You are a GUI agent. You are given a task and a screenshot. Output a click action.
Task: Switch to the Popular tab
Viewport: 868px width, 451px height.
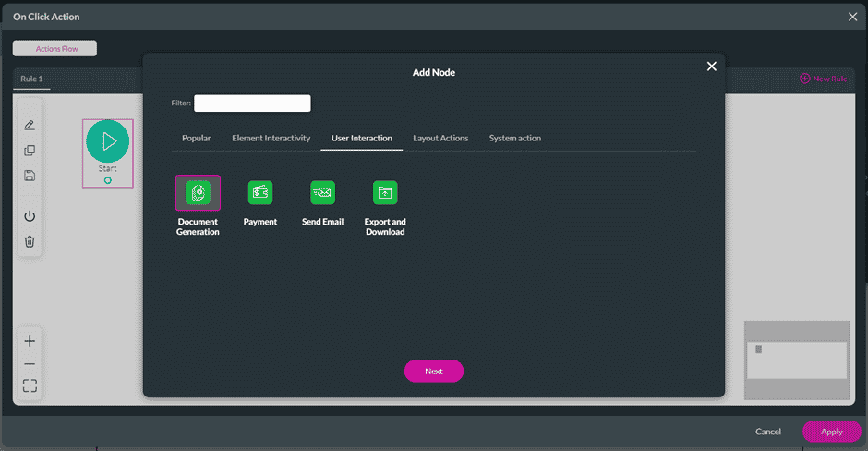[x=197, y=138]
